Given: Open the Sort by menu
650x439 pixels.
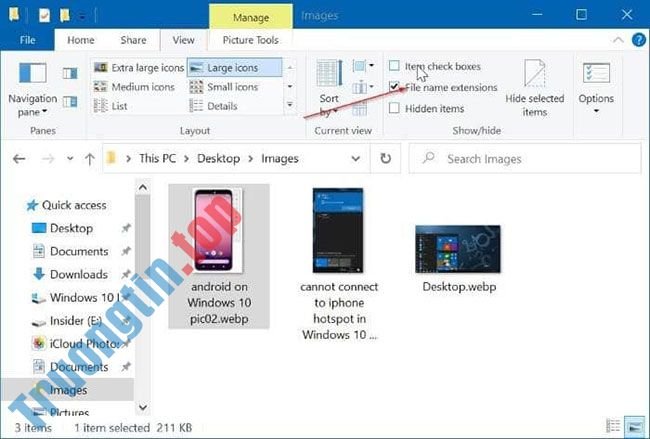Looking at the screenshot, I should click(x=330, y=88).
